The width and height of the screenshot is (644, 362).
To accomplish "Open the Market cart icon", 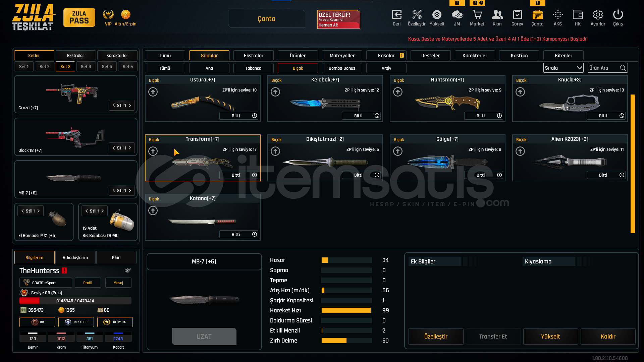I will point(477,15).
